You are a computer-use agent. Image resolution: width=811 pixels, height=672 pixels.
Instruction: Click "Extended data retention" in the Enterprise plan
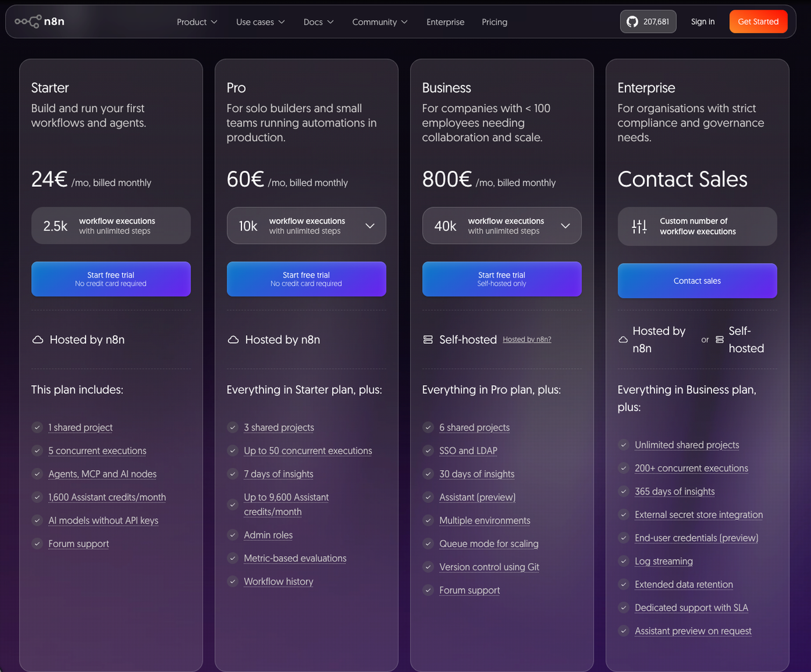684,585
